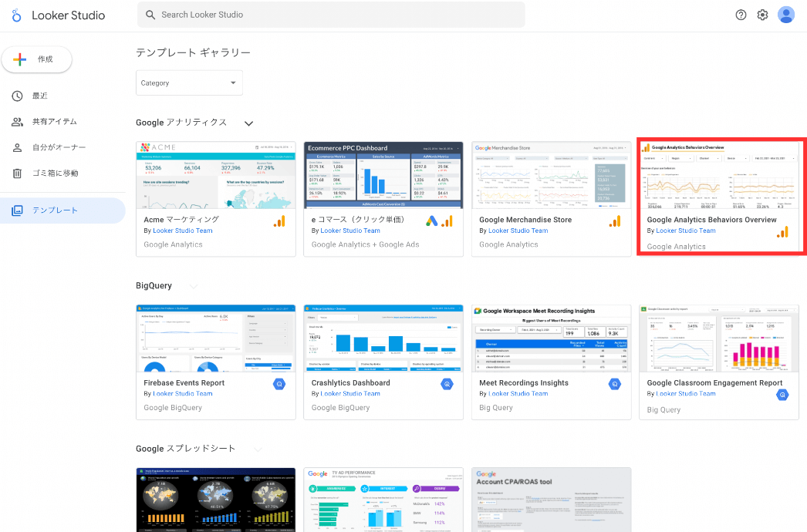Click the Firebase Events Report title text
807x532 pixels.
184,382
